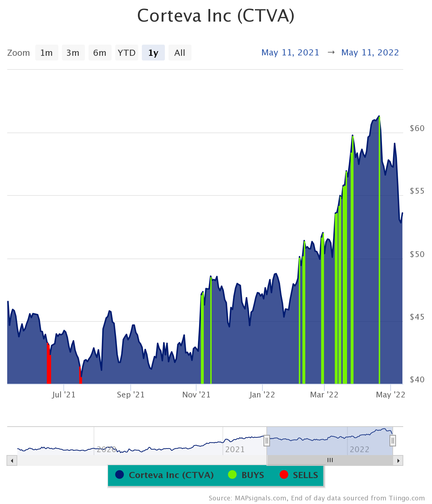The height and width of the screenshot is (504, 432).
Task: Show All data range
Action: point(180,53)
